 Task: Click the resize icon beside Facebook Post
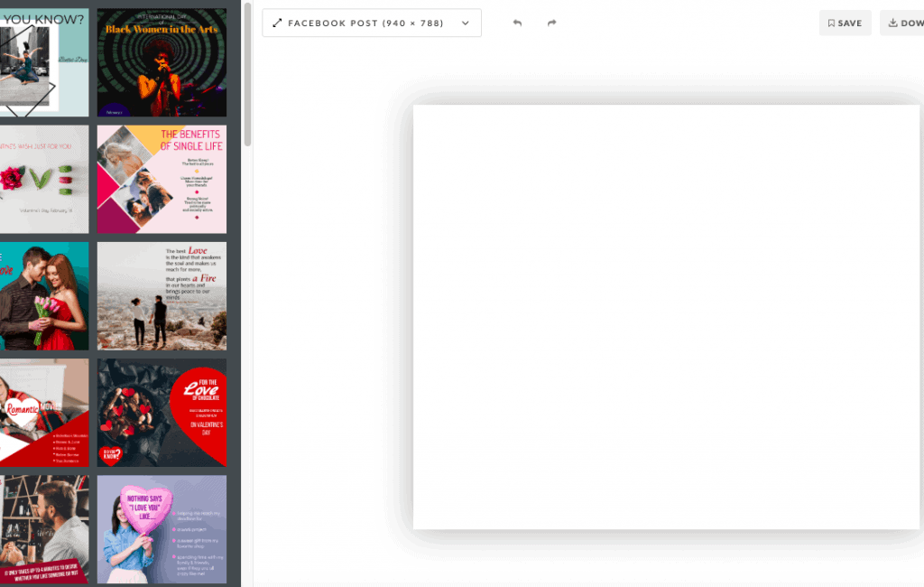[x=277, y=23]
